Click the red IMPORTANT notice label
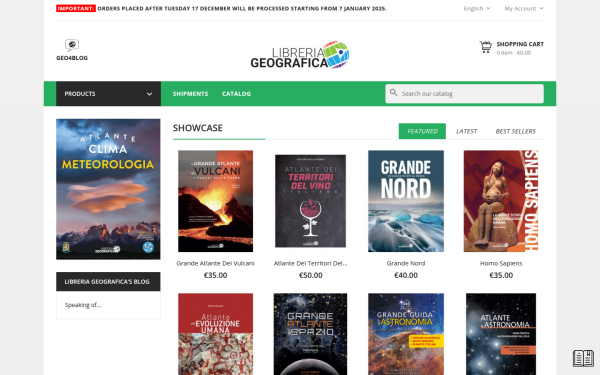Viewport: 600px width, 375px height. point(76,8)
